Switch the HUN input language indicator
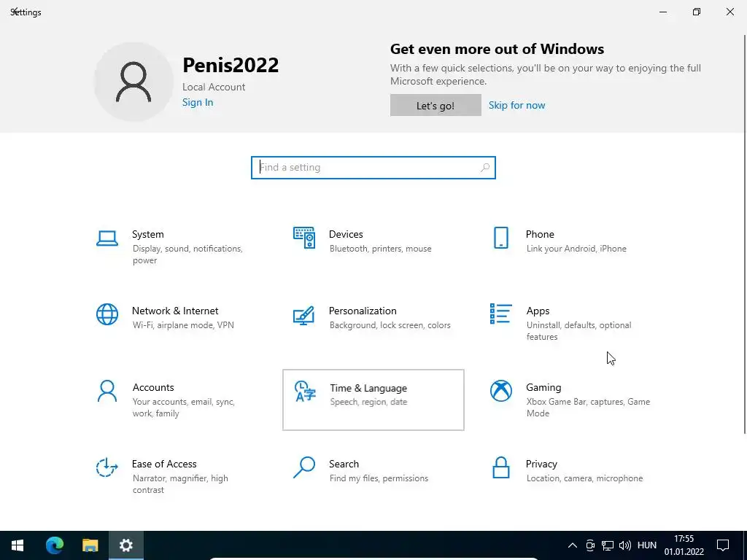The image size is (747, 560). pyautogui.click(x=646, y=545)
